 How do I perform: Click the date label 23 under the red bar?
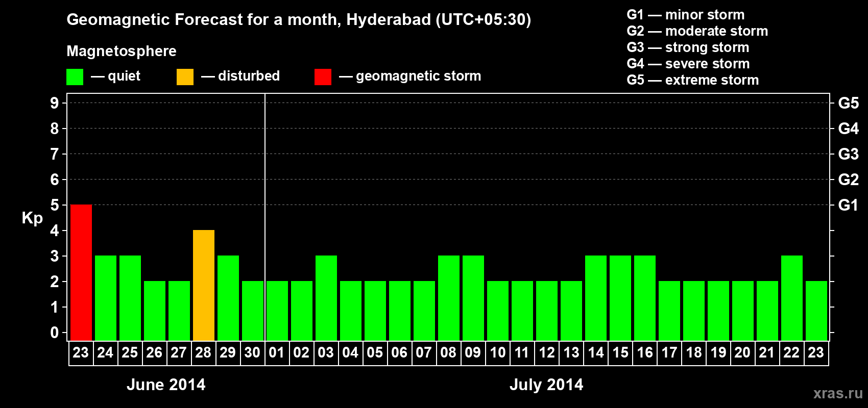pos(81,352)
